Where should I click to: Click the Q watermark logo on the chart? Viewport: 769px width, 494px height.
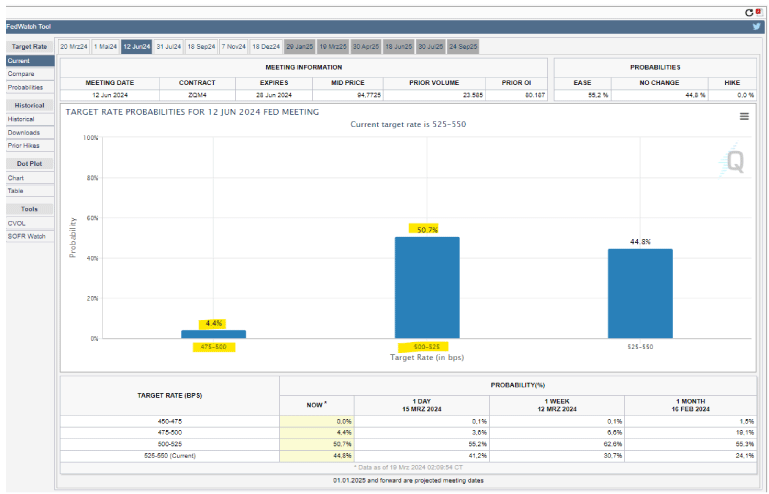[735, 161]
